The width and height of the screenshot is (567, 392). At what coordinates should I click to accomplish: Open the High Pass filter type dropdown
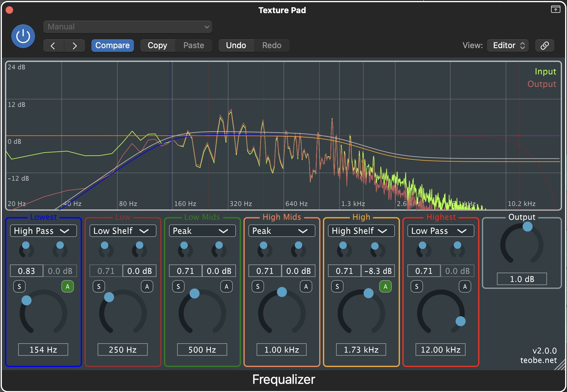(x=43, y=231)
